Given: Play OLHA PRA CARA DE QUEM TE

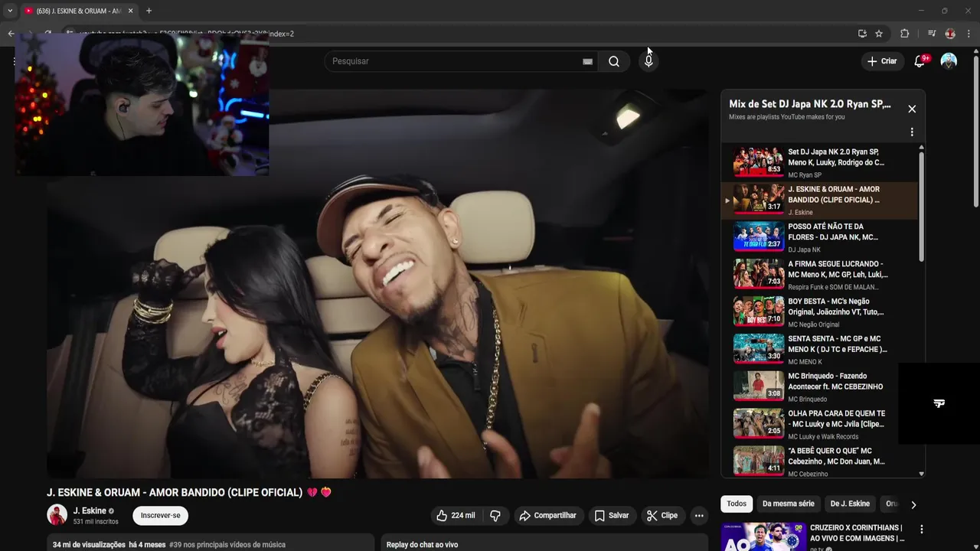Looking at the screenshot, I should (x=819, y=424).
